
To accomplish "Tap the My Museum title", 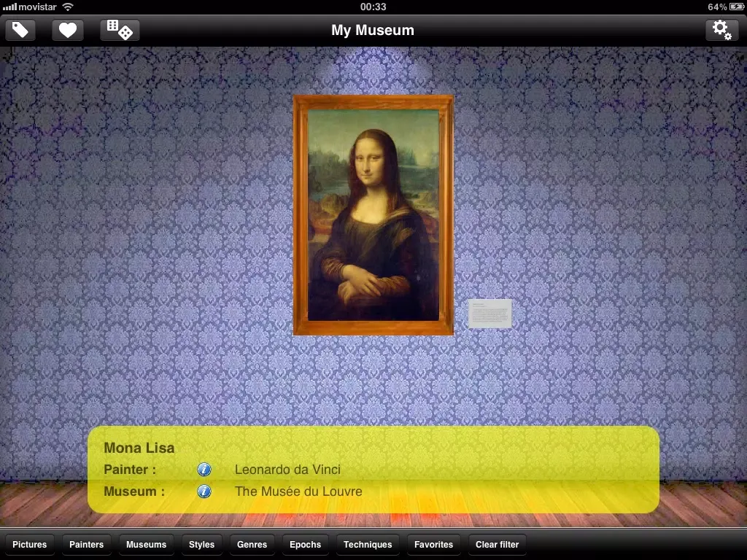I will tap(373, 30).
